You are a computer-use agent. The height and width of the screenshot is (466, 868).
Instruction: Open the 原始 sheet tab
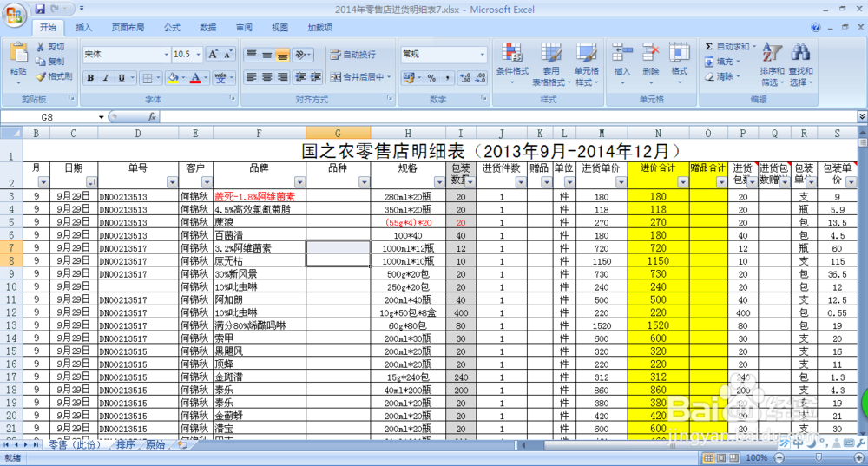pos(155,444)
